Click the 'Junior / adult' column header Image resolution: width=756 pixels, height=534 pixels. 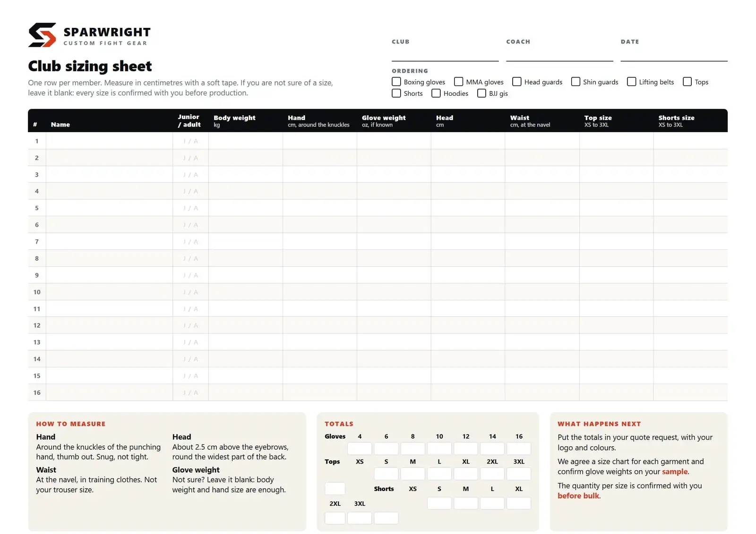coord(189,120)
